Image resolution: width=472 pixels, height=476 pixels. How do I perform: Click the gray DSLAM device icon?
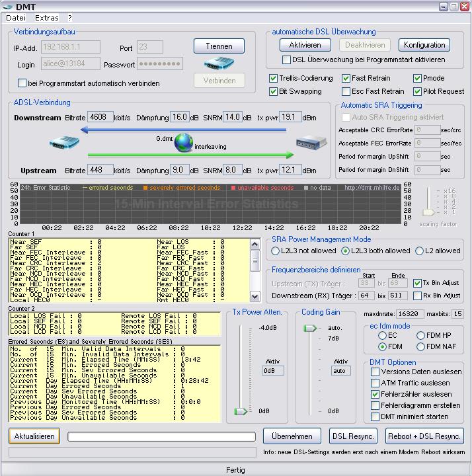[x=312, y=142]
